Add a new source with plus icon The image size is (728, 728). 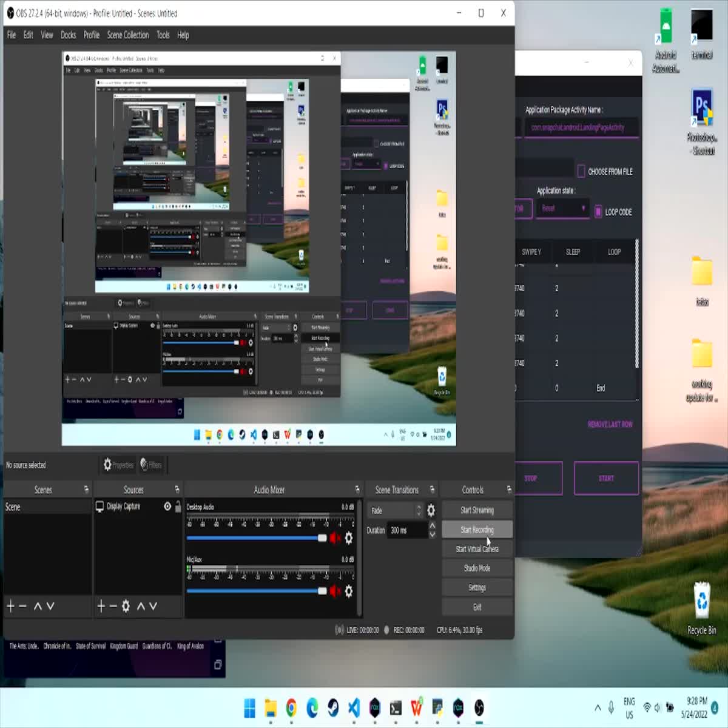(101, 605)
